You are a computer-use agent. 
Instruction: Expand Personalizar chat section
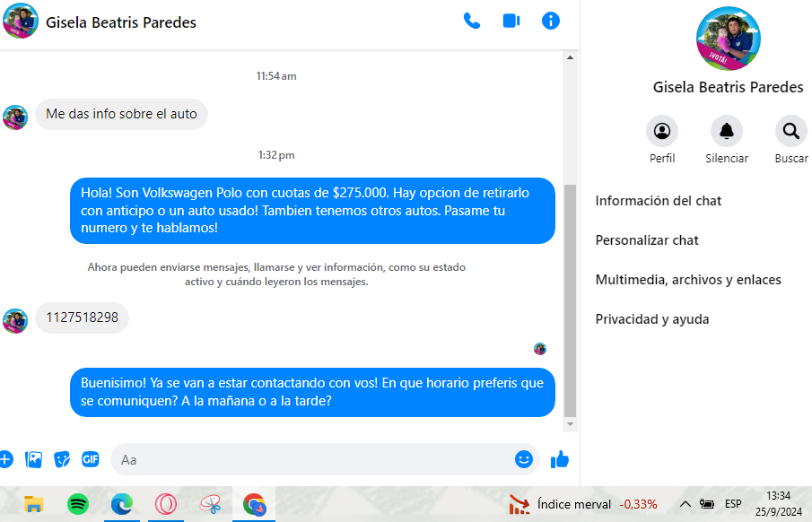tap(647, 240)
